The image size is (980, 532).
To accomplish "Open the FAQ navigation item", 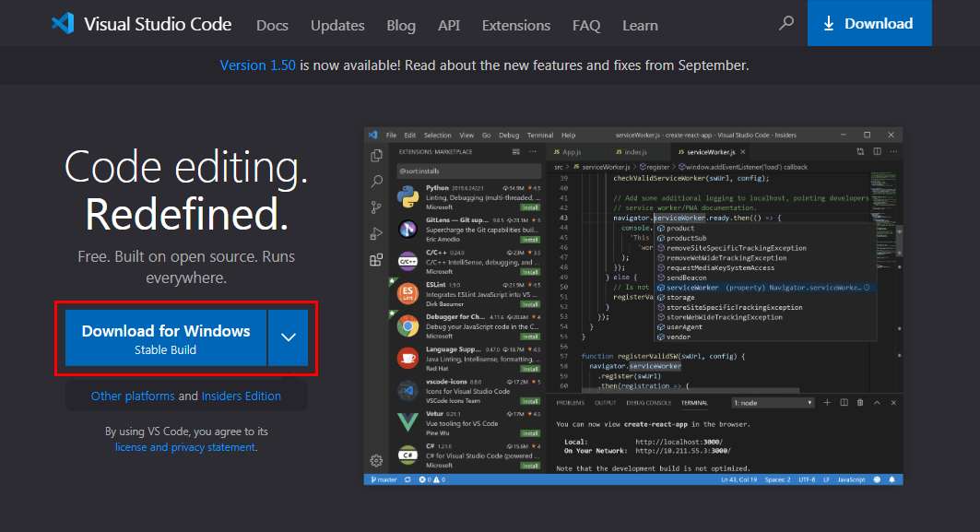I will point(586,26).
